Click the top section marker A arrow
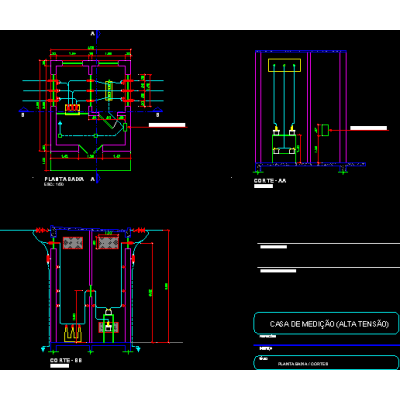 [x=98, y=34]
